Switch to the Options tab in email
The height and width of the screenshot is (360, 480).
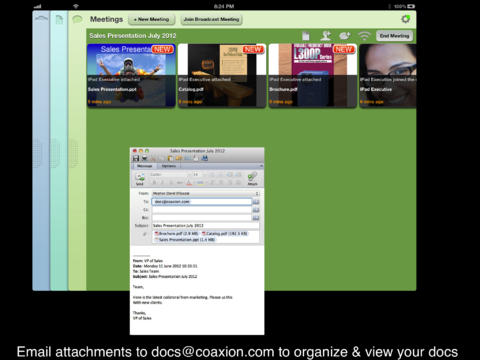[169, 166]
